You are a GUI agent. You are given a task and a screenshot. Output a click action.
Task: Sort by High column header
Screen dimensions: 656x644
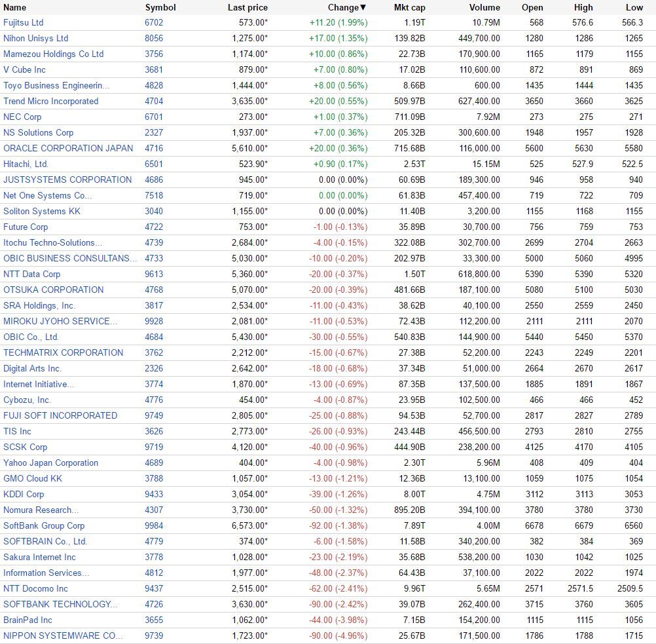(x=583, y=8)
